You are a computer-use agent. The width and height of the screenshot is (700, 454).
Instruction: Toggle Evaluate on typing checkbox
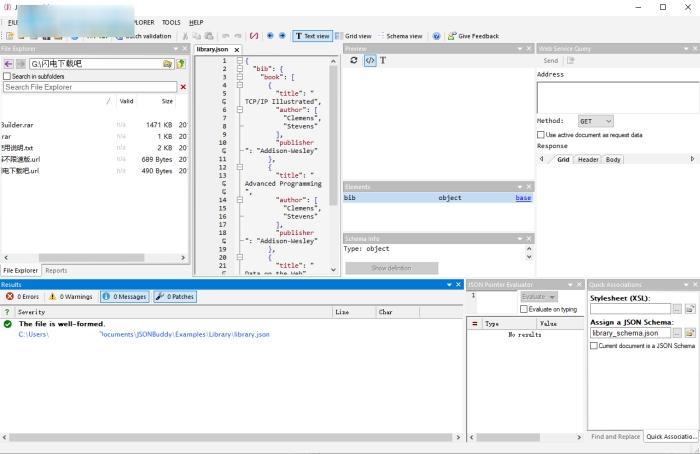tap(524, 309)
